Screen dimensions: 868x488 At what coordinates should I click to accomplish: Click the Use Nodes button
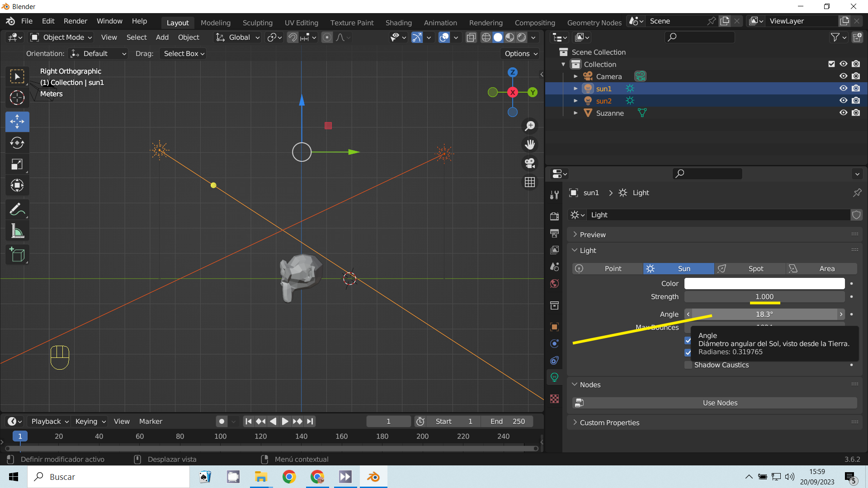(x=720, y=403)
